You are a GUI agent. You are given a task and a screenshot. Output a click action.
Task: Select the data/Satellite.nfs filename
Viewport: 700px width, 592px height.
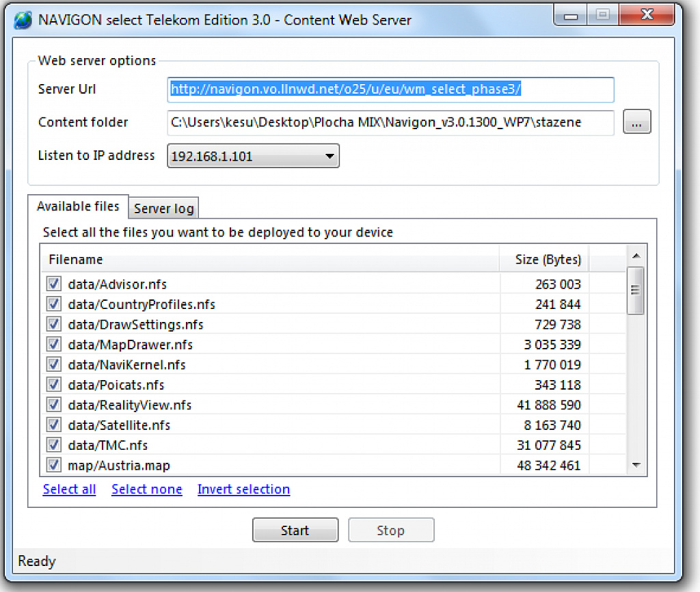(119, 425)
